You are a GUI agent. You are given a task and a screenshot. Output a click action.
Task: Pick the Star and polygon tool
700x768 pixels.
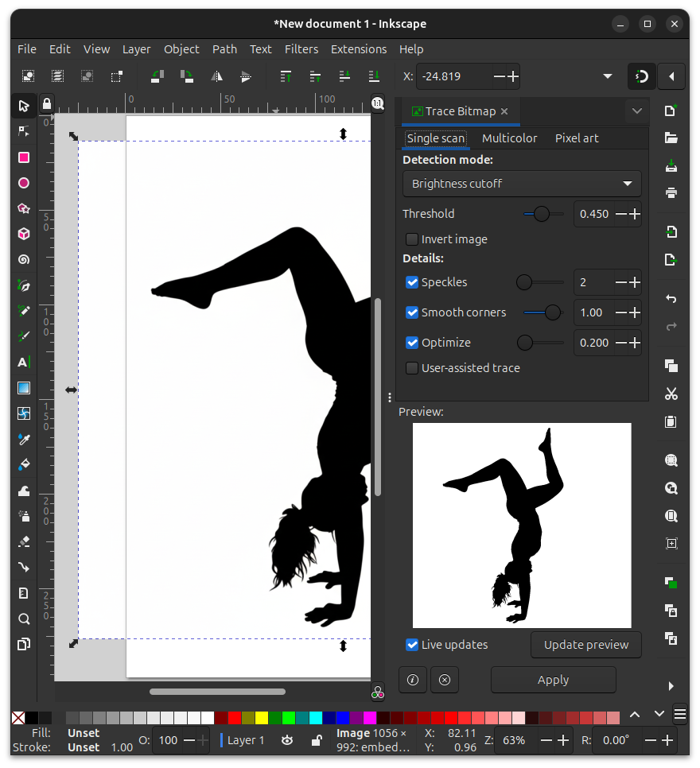[24, 209]
